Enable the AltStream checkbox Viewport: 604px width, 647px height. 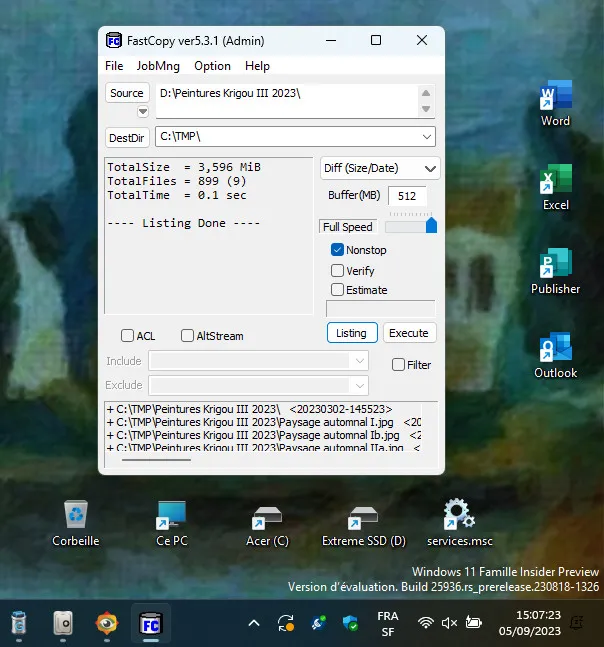[187, 335]
